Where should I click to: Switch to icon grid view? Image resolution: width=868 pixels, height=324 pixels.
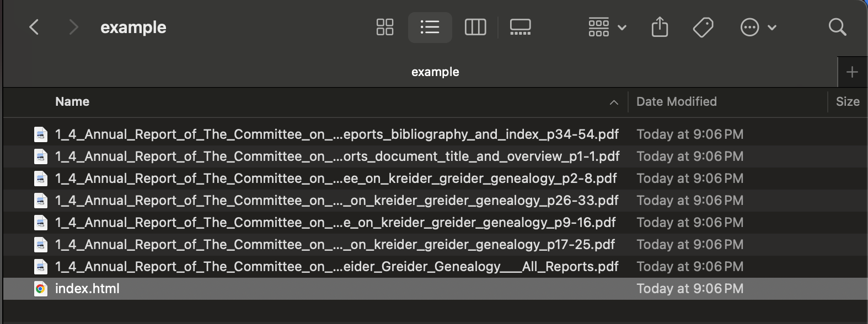point(385,27)
